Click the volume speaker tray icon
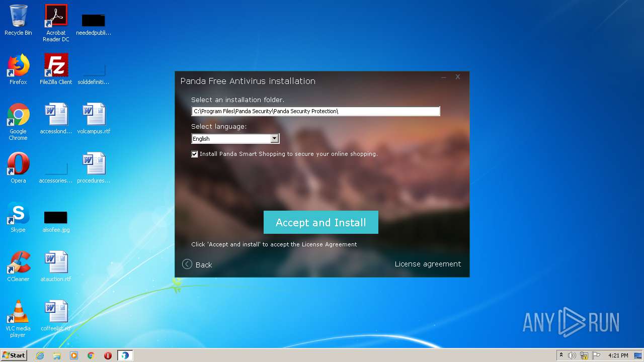 click(572, 355)
